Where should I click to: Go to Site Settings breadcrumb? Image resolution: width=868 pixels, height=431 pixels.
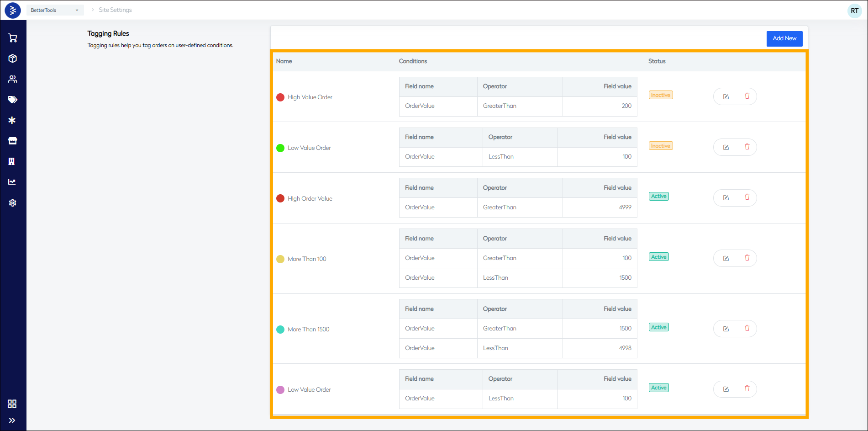pyautogui.click(x=115, y=10)
